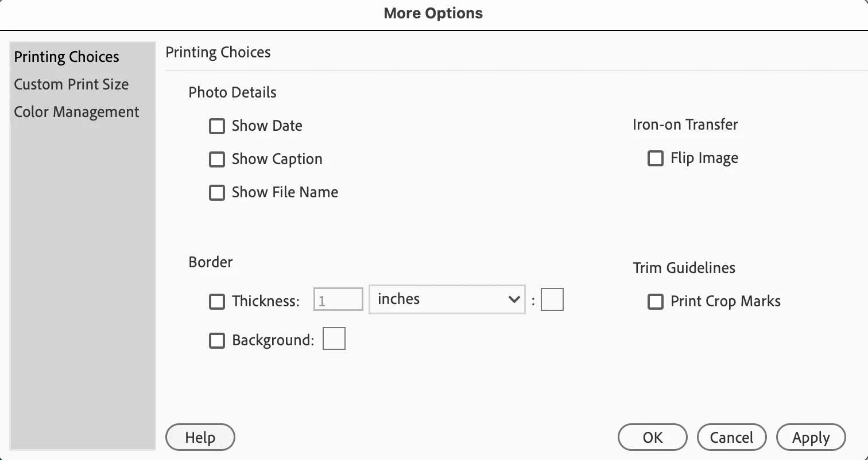Check the Show File Name option
Screen dimensions: 868x460
coord(216,193)
